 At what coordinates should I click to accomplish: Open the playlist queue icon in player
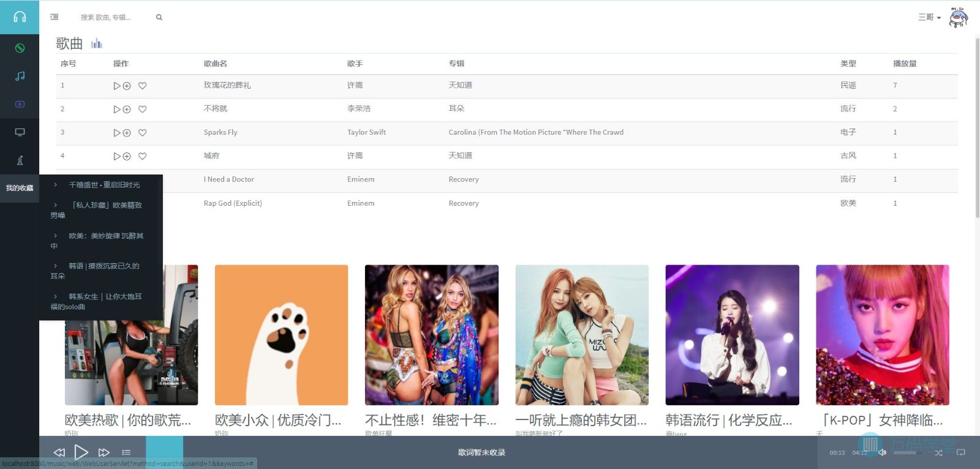126,452
